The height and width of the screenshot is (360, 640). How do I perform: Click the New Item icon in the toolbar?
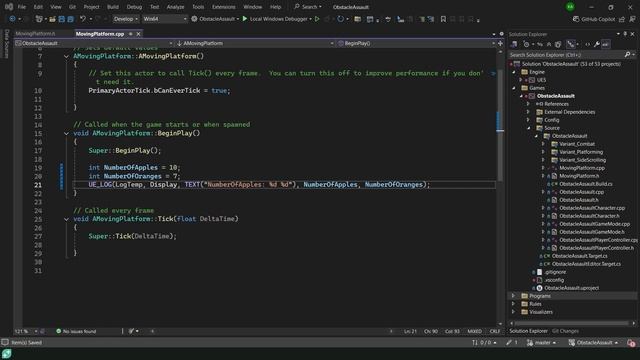(x=39, y=19)
